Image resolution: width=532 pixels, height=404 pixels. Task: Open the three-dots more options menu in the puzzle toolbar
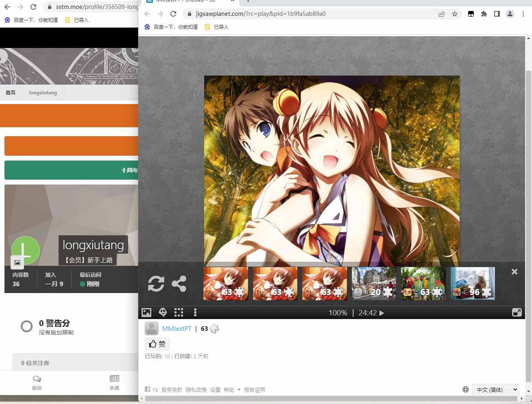pos(195,312)
